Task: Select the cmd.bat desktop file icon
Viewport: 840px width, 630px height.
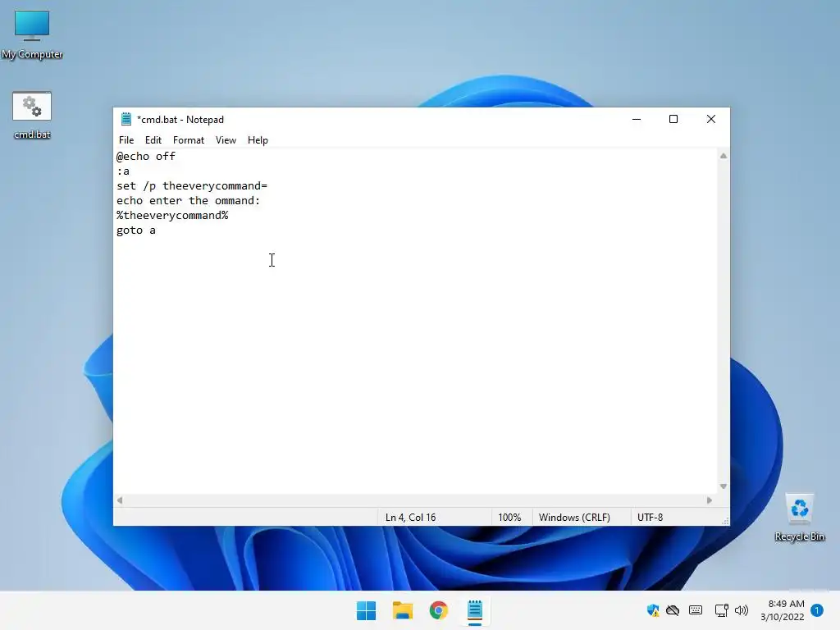Action: point(32,115)
